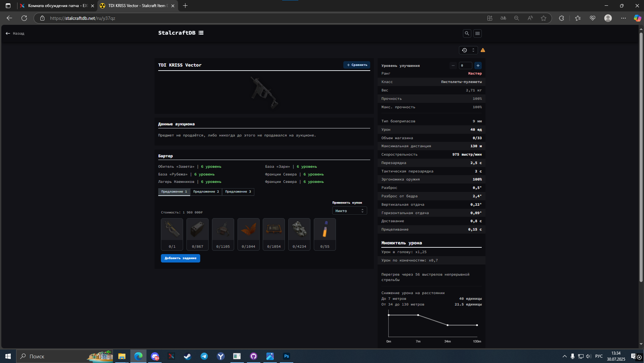Viewport: 644px width, 363px height.
Task: Click the Сравнить compare button
Action: (356, 65)
